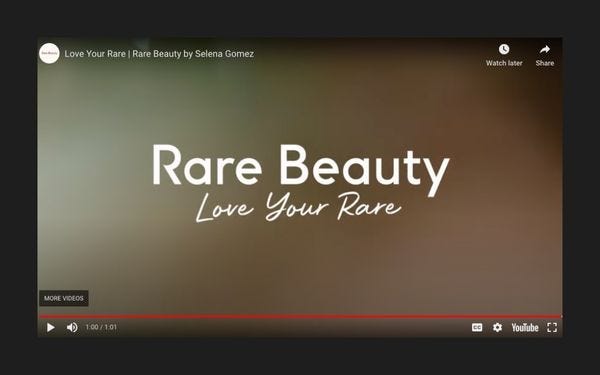600x375 pixels.
Task: Share the video using the Share arrow
Action: point(545,49)
